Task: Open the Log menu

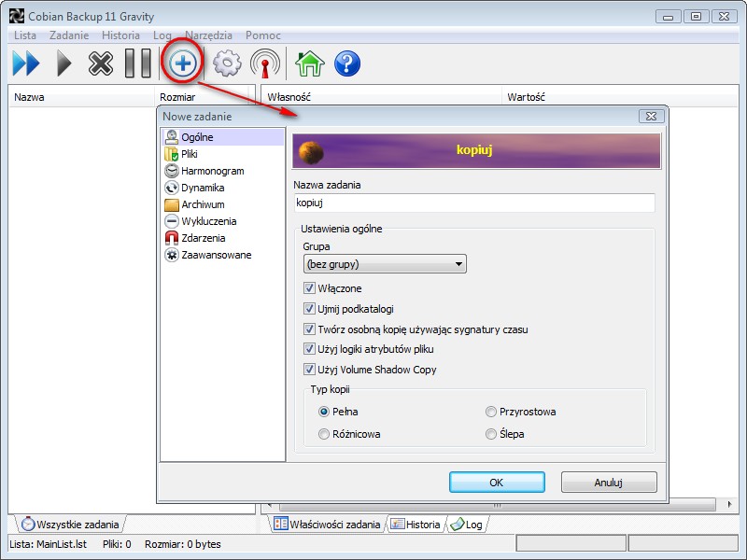Action: (162, 35)
